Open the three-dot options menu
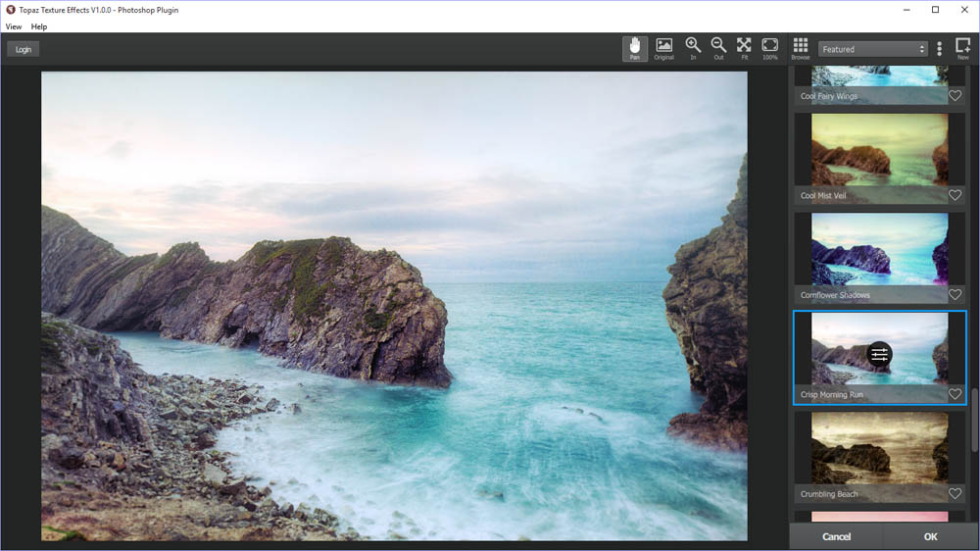The height and width of the screenshot is (551, 980). click(x=939, y=49)
